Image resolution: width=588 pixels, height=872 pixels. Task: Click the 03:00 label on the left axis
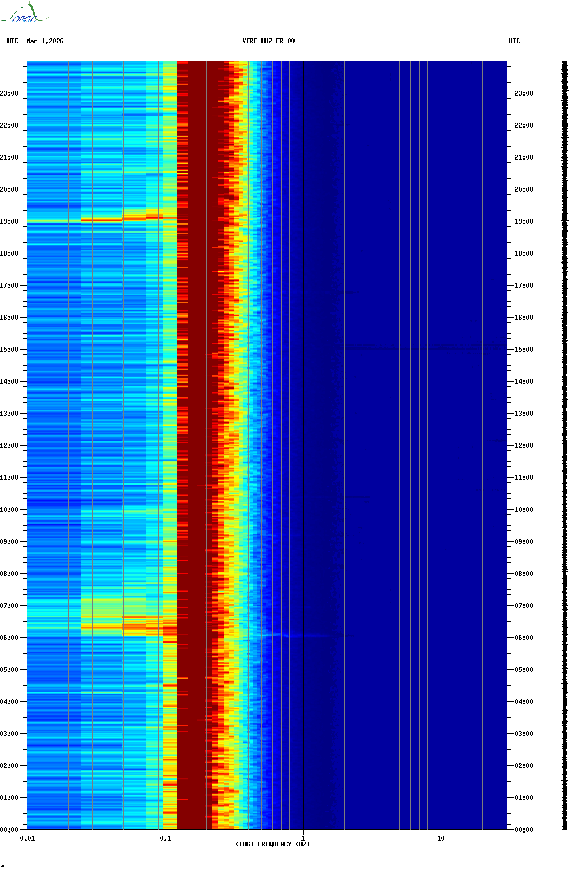tap(9, 734)
